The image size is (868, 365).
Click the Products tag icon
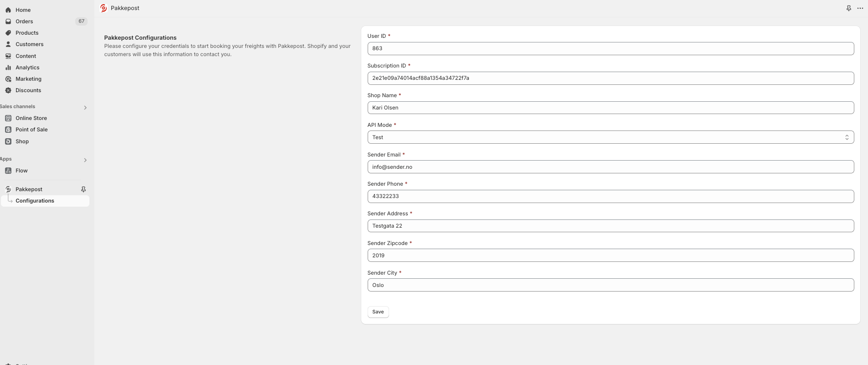(x=8, y=33)
